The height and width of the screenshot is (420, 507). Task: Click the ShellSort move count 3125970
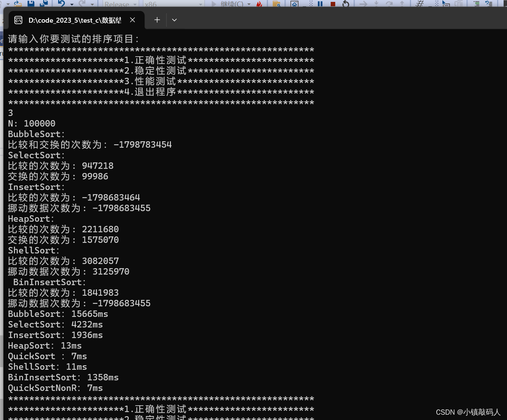pyautogui.click(x=111, y=272)
